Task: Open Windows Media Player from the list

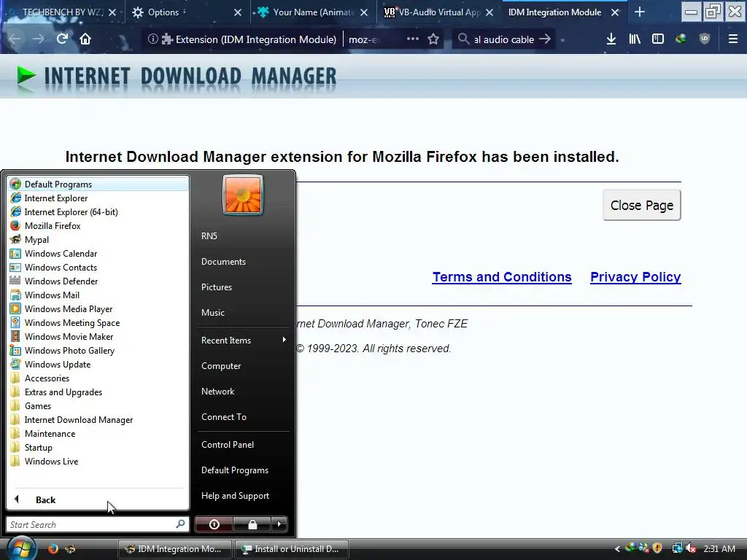Action: 98,309
